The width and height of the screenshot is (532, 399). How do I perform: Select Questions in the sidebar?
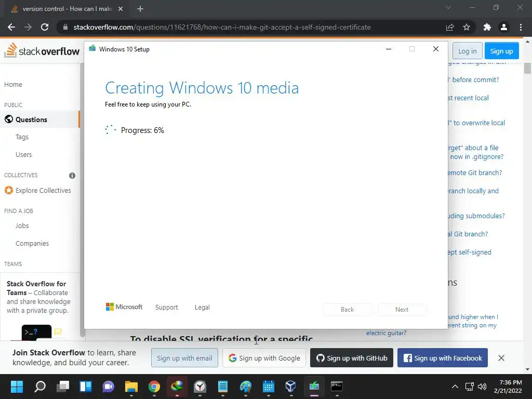tap(39, 119)
